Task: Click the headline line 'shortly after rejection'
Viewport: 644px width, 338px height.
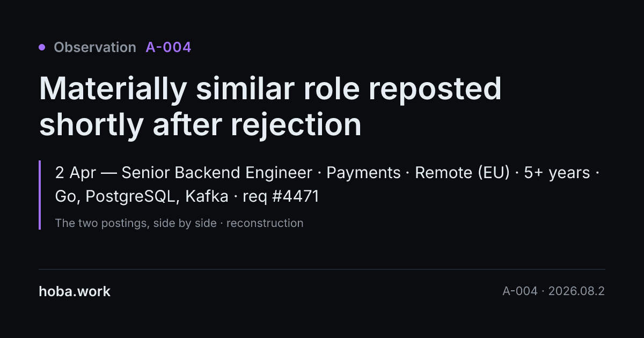Action: click(x=200, y=124)
